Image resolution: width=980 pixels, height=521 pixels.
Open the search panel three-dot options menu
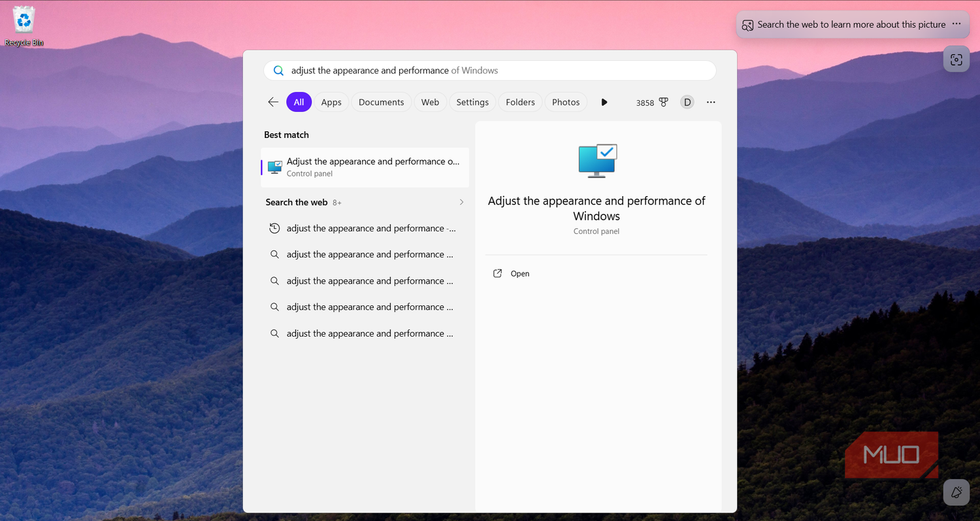[711, 102]
